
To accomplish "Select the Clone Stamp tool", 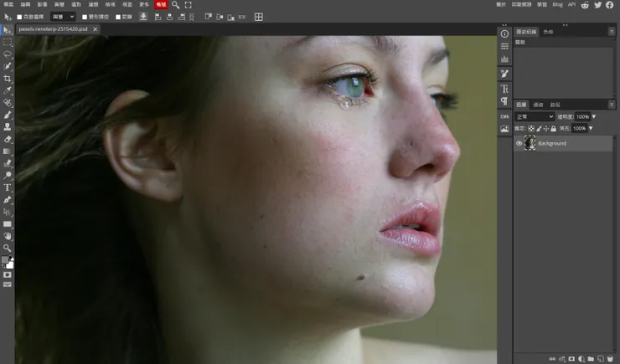I will (x=8, y=126).
